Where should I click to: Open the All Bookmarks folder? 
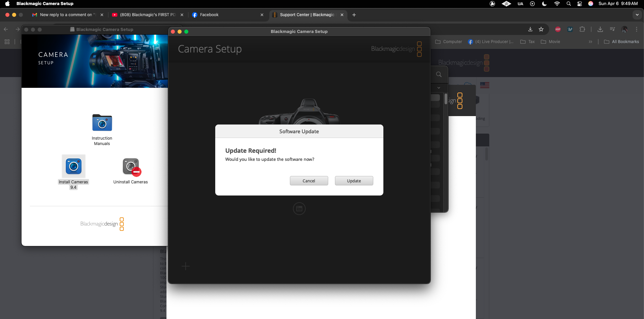(621, 42)
